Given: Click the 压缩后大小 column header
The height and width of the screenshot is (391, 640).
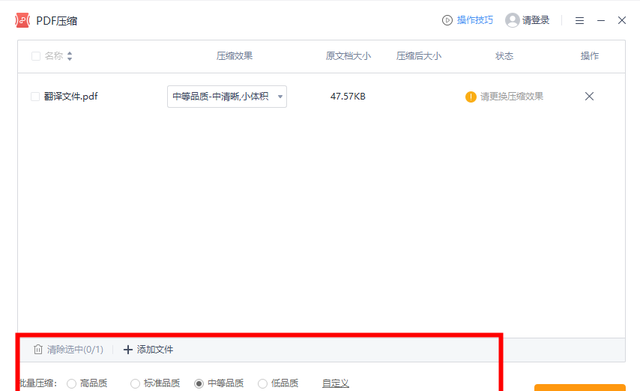Looking at the screenshot, I should [419, 56].
